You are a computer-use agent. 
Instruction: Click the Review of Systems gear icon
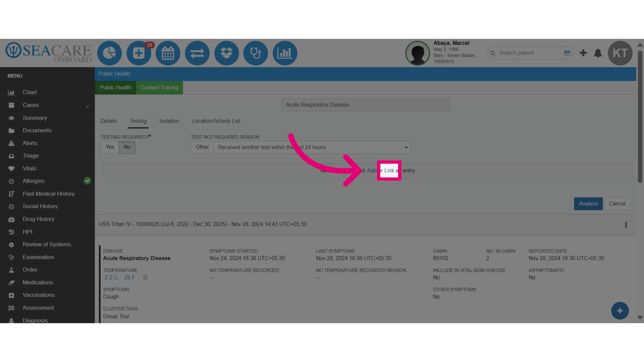[11, 245]
